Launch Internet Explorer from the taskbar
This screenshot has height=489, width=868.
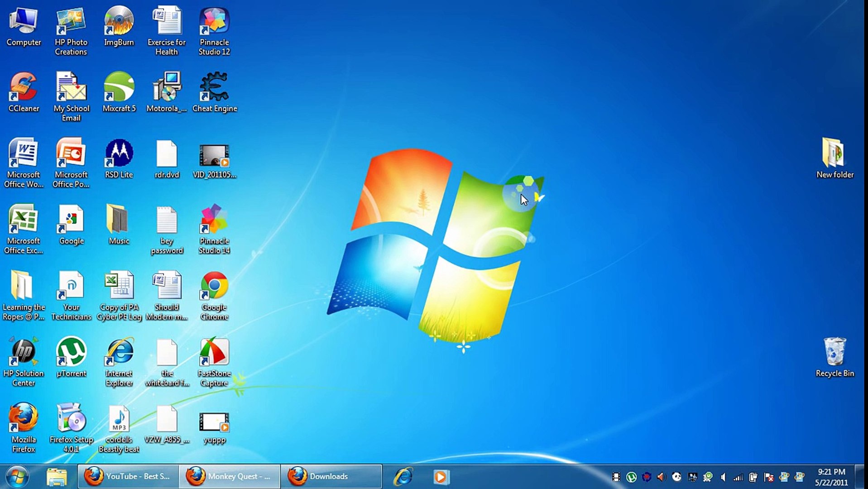(403, 476)
